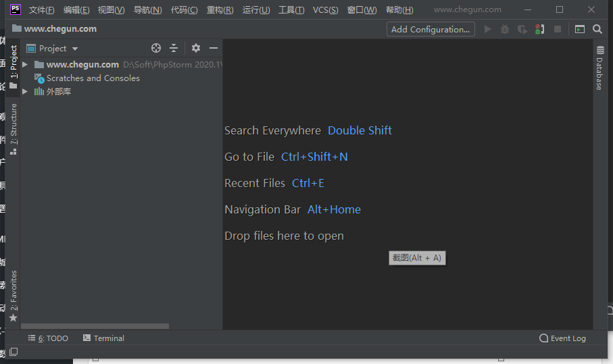Open the 文件(F) menu

coord(41,9)
